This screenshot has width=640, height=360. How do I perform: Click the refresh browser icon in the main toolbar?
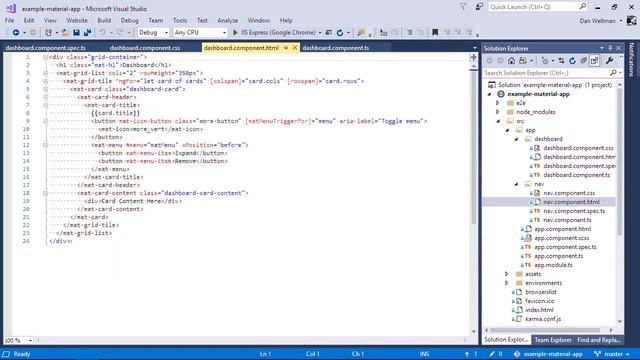340,33
